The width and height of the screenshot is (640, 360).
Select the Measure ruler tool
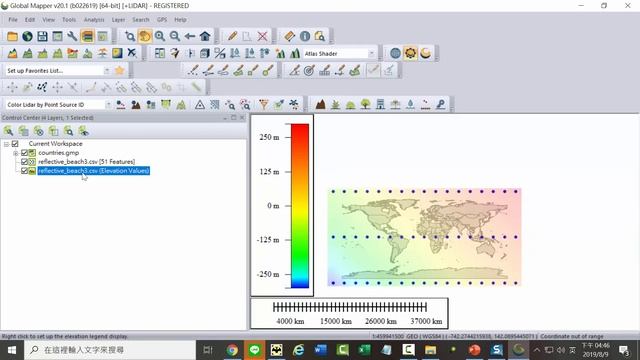pos(289,36)
